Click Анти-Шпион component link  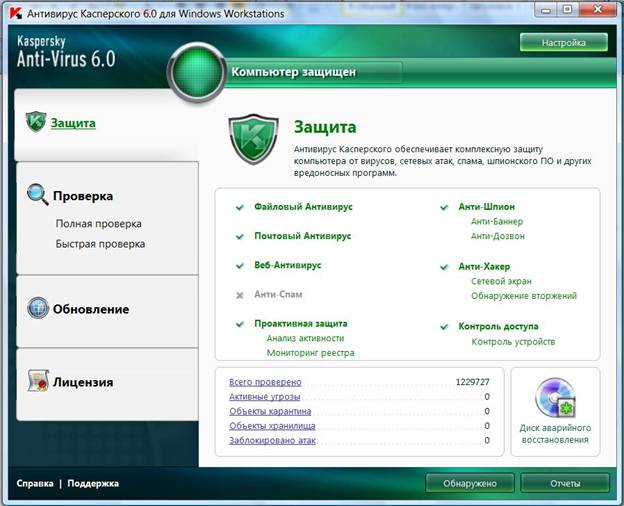coord(486,207)
